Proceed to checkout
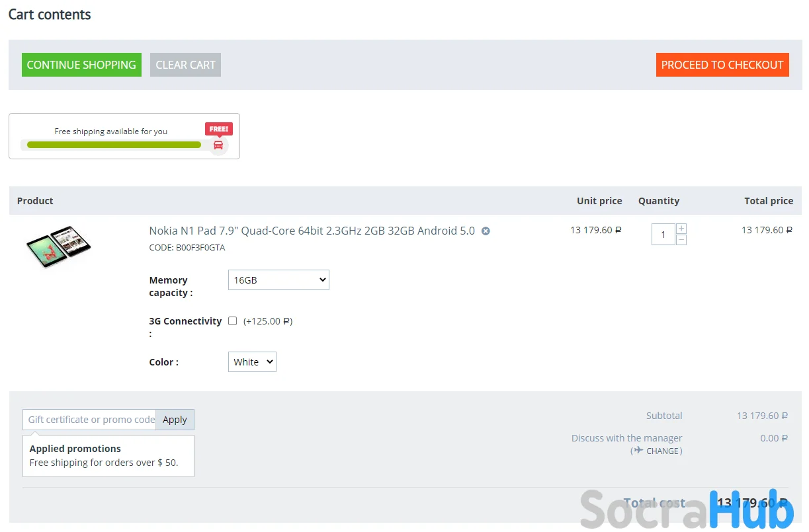 722,65
